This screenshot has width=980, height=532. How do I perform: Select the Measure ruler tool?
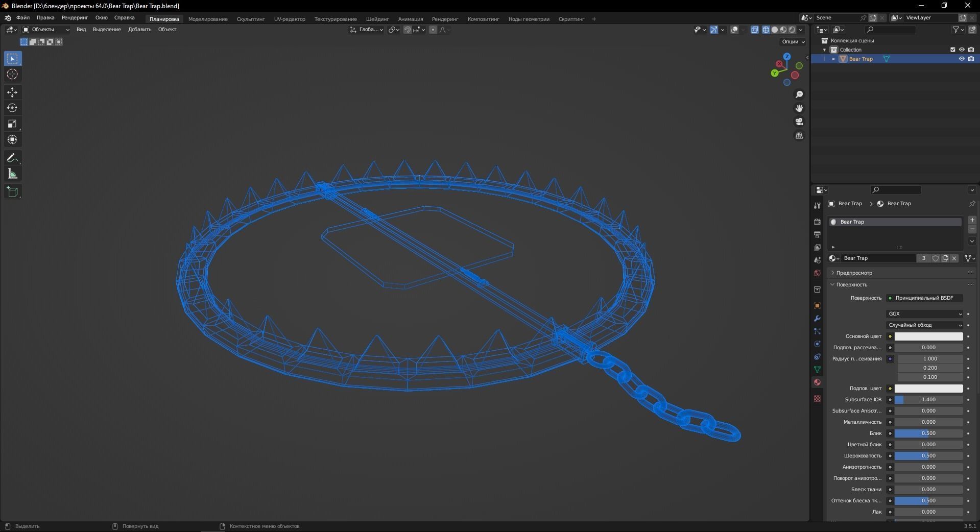(x=13, y=174)
